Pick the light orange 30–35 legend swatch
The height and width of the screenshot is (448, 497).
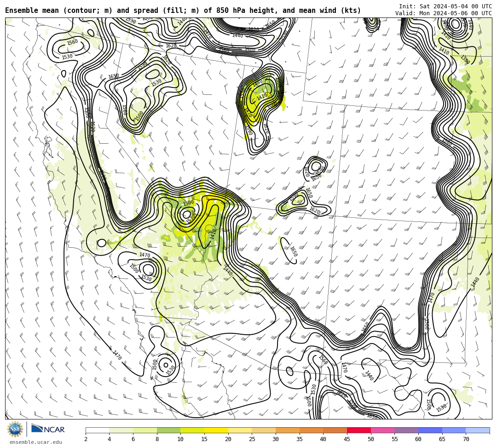(x=288, y=430)
